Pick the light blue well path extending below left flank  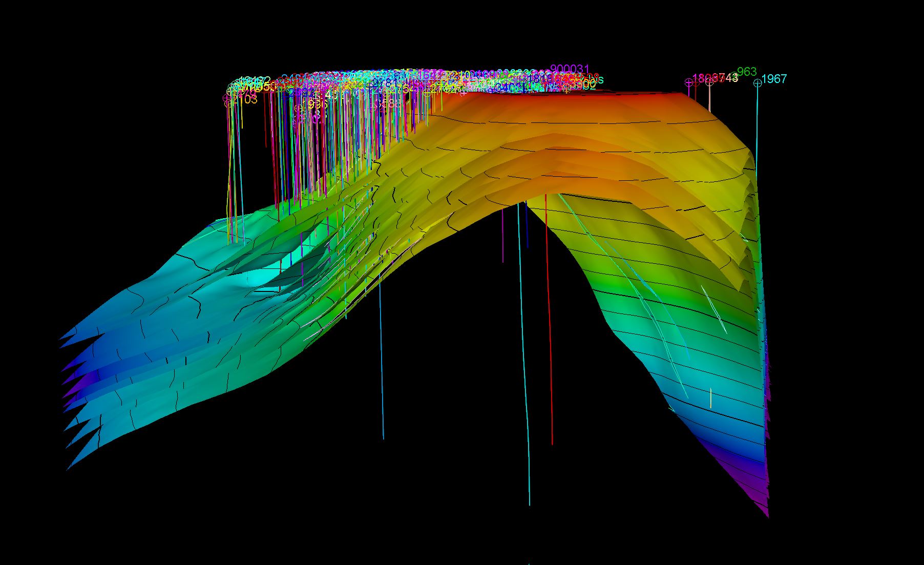pyautogui.click(x=381, y=359)
